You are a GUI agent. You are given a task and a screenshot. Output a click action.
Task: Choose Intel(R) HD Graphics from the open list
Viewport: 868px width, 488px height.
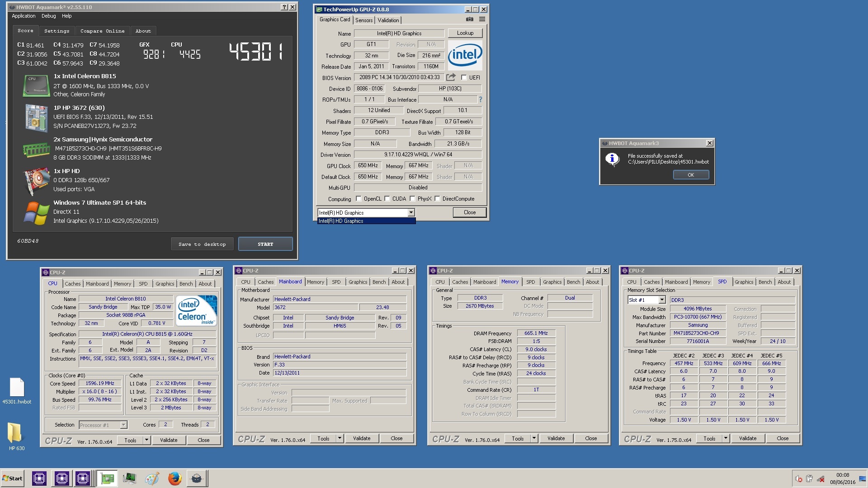(366, 221)
